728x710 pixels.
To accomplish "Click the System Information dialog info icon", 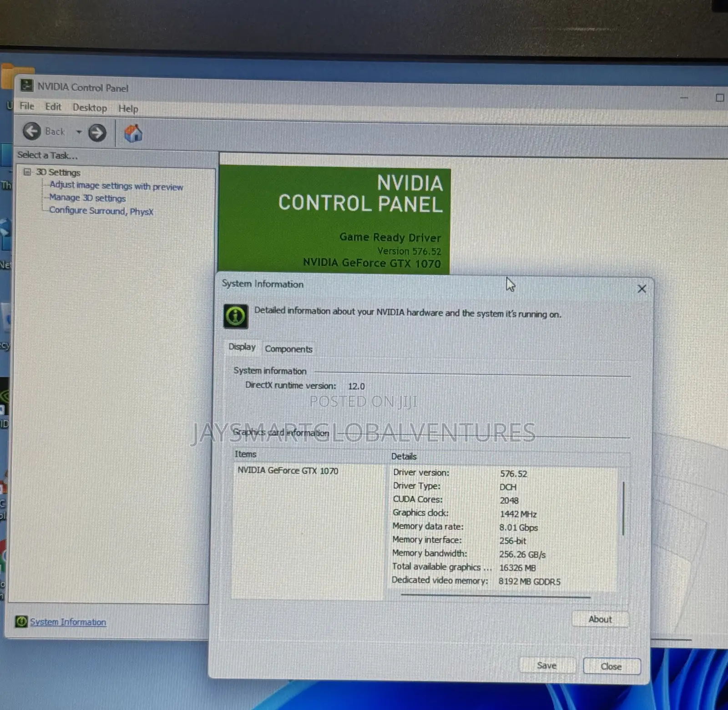I will point(236,316).
